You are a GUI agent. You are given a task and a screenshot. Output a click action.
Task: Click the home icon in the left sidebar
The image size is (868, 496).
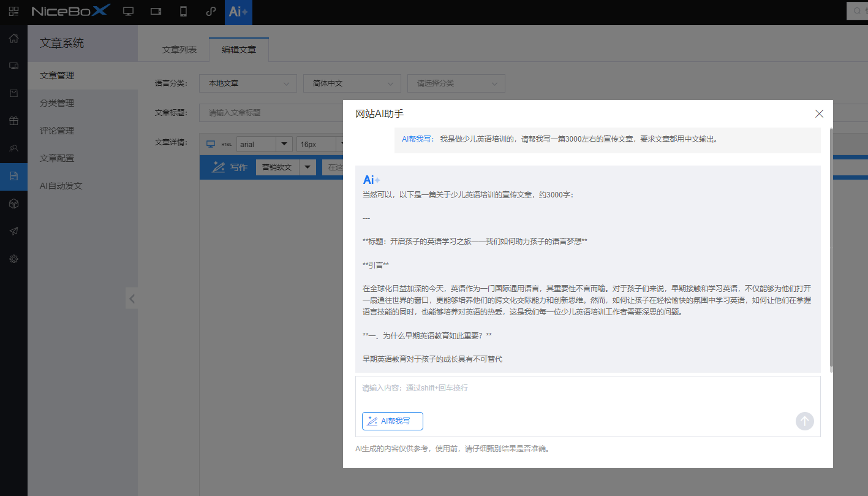[x=13, y=38]
